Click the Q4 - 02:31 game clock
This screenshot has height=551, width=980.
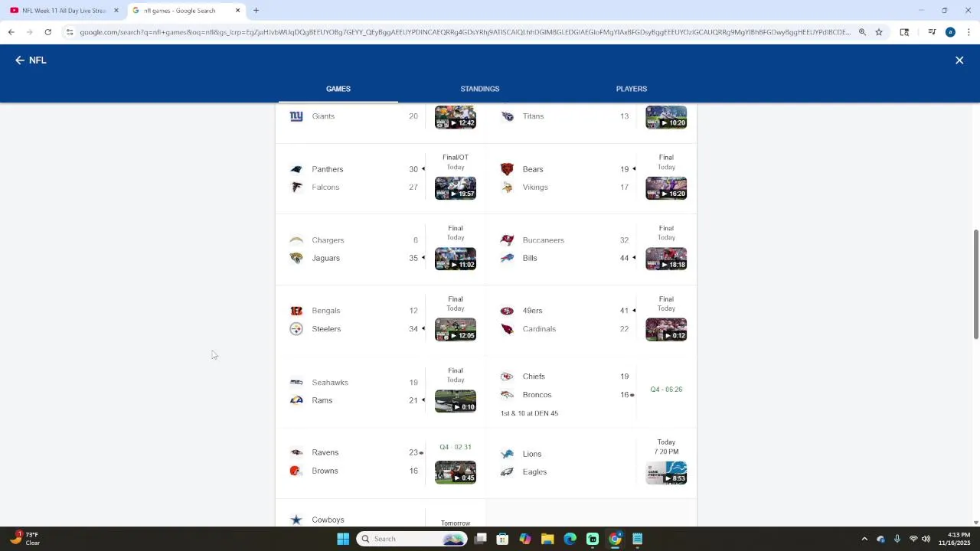coord(456,447)
